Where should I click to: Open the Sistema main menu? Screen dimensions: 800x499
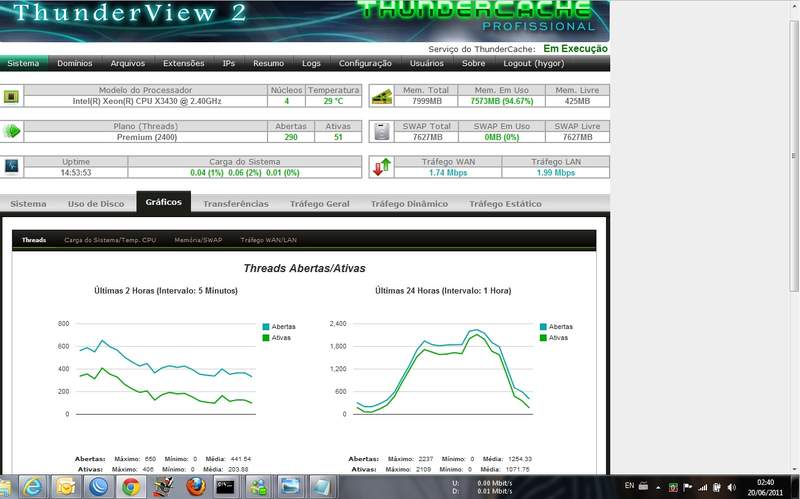(23, 63)
